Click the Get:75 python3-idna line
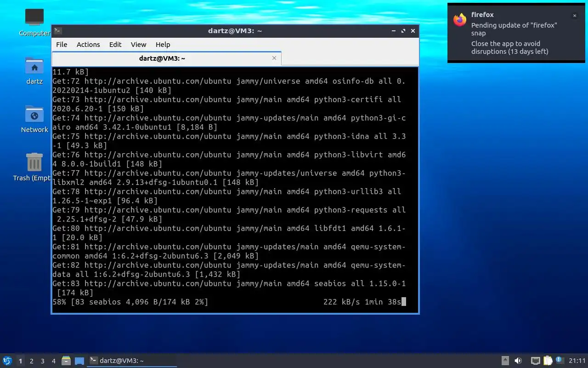The width and height of the screenshot is (588, 368). [229, 141]
